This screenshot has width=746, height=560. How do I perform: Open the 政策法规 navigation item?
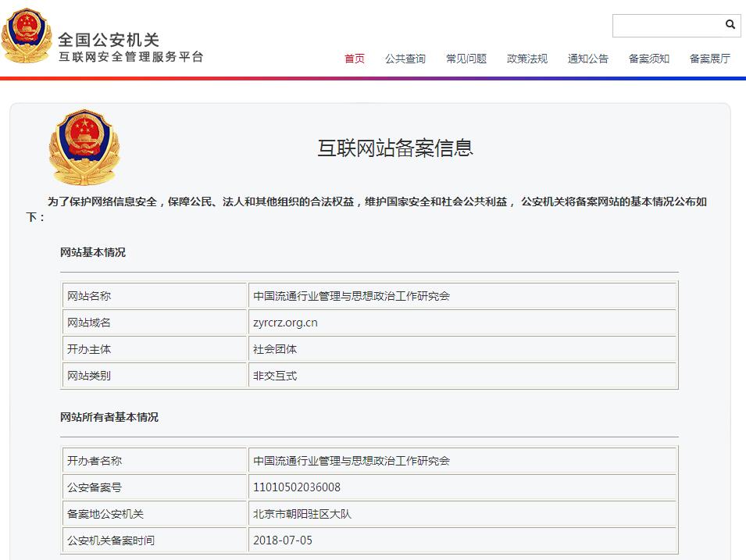coord(528,58)
